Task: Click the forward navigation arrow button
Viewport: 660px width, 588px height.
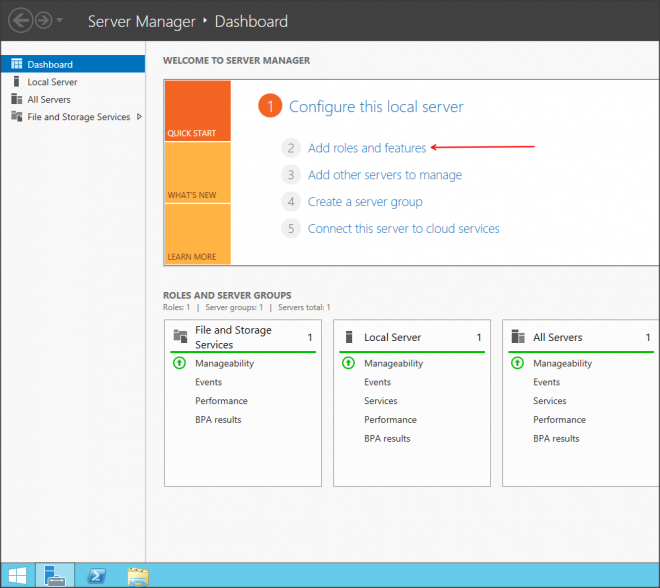Action: (43, 20)
